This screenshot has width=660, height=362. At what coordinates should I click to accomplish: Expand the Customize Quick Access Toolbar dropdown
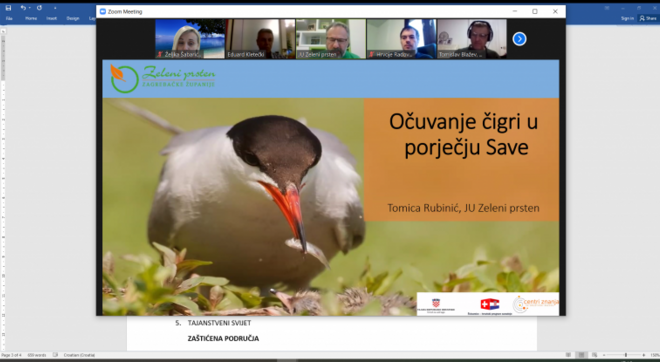click(x=55, y=8)
